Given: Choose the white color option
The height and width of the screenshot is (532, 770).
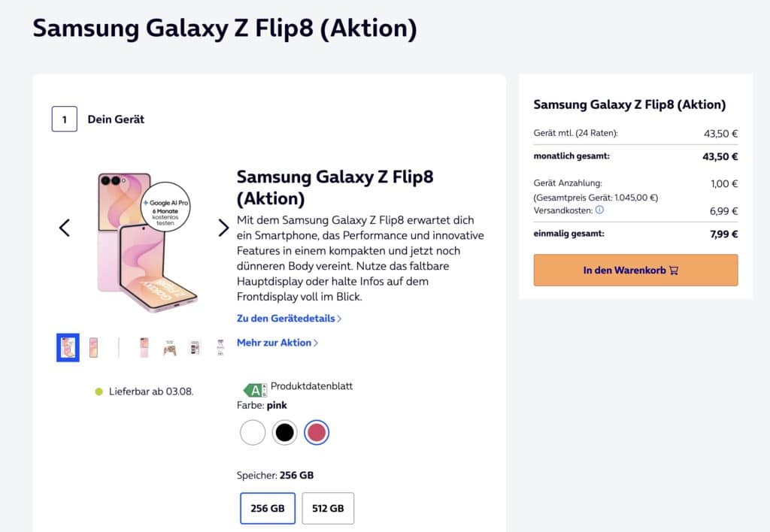Looking at the screenshot, I should pos(253,432).
